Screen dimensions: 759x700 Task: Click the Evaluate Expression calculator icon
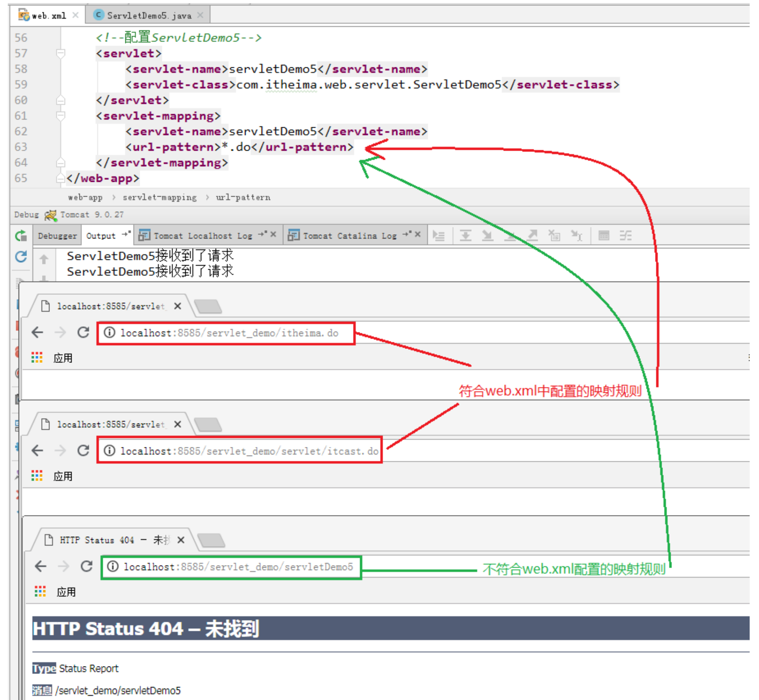coord(604,236)
